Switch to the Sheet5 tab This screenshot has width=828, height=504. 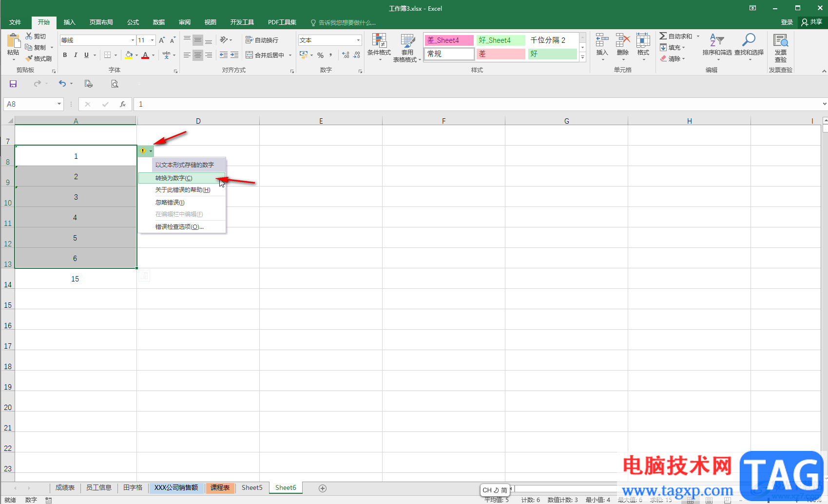click(252, 487)
